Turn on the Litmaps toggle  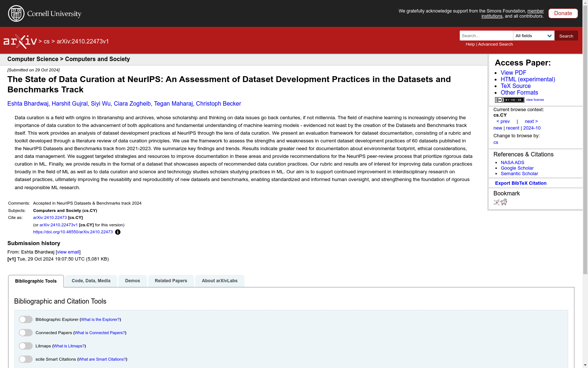point(26,346)
